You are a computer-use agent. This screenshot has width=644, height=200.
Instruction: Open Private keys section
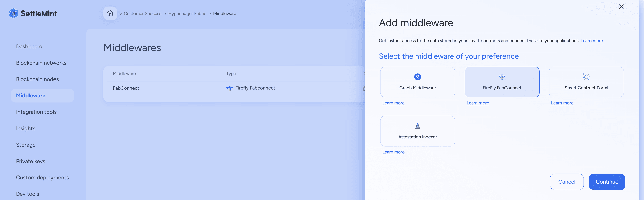tap(31, 161)
